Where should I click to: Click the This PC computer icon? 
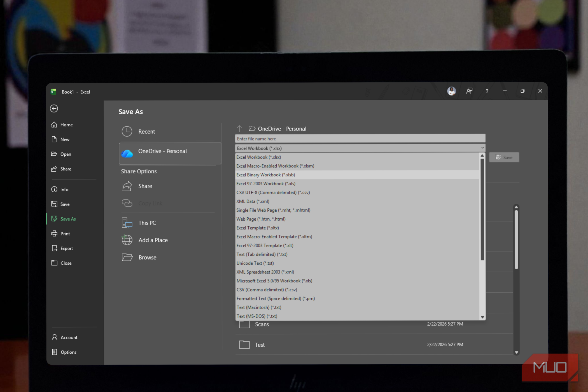(127, 223)
